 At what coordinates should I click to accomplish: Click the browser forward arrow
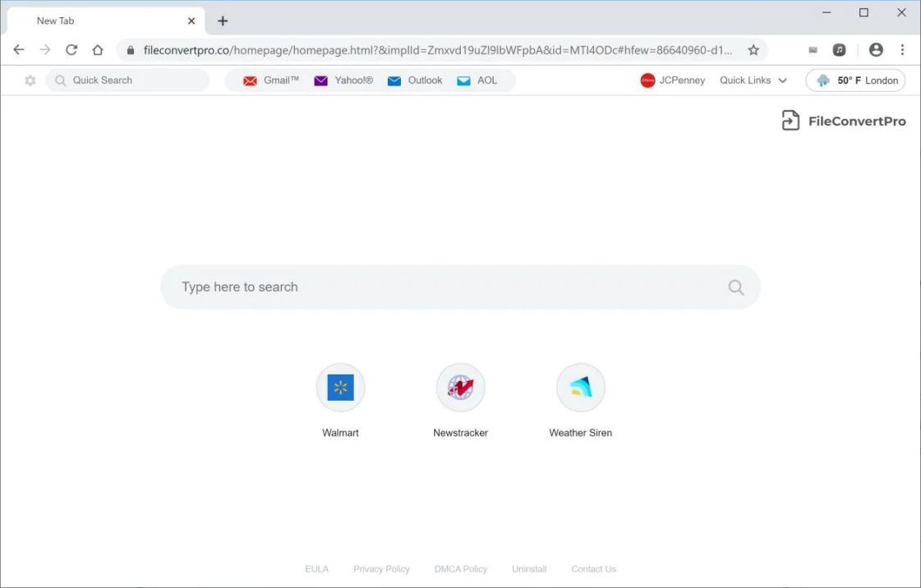(45, 50)
